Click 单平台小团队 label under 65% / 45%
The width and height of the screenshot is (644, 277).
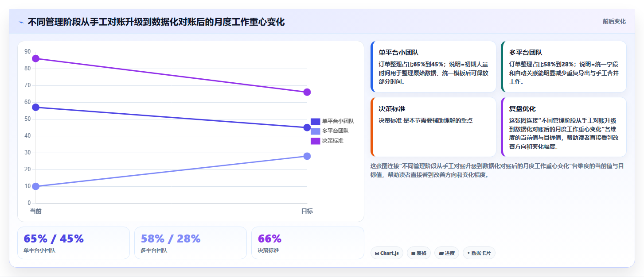coord(39,250)
